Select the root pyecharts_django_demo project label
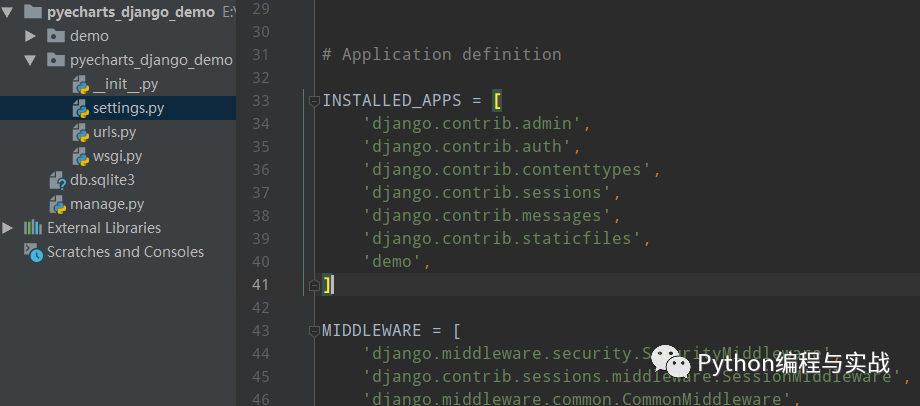 click(131, 12)
